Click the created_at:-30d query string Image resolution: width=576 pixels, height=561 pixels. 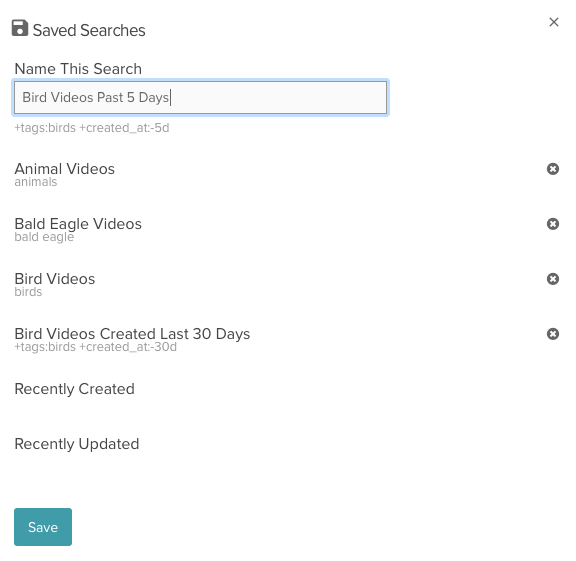coord(96,347)
